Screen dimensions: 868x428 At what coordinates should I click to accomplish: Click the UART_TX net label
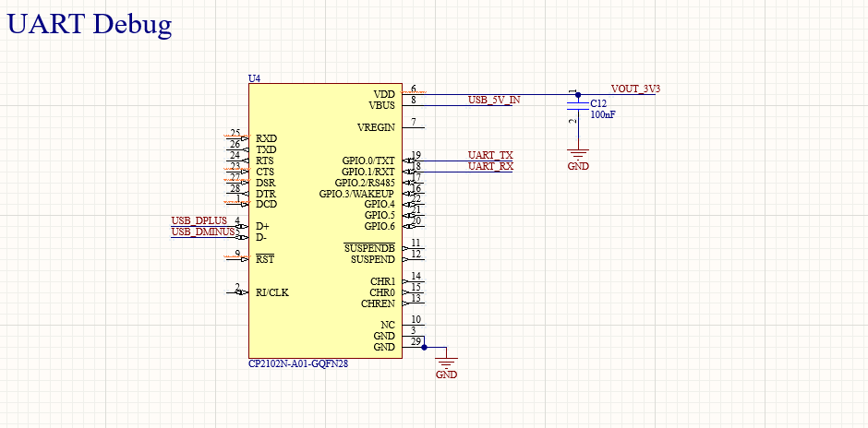pyautogui.click(x=490, y=155)
